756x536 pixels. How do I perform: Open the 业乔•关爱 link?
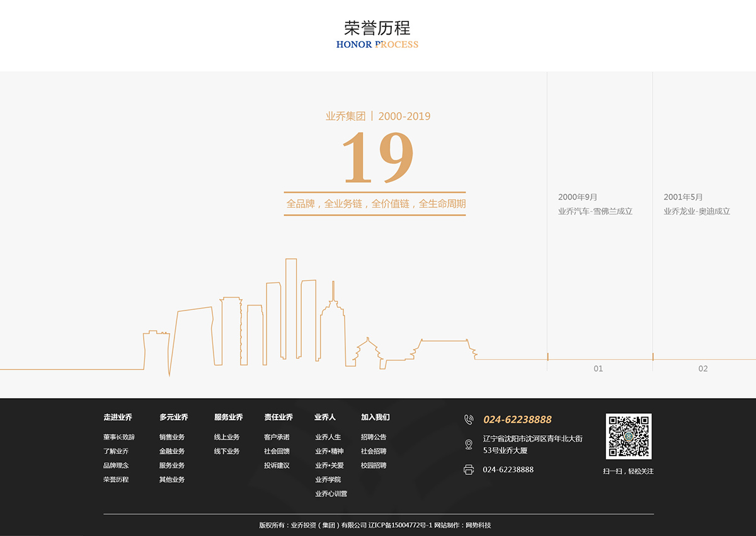pyautogui.click(x=329, y=465)
